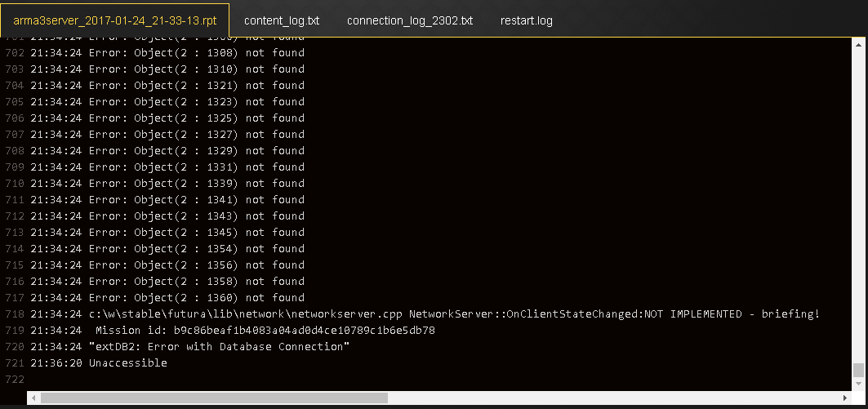Click the horizontal scrollbar left arrow
The image size is (868, 409).
point(33,398)
